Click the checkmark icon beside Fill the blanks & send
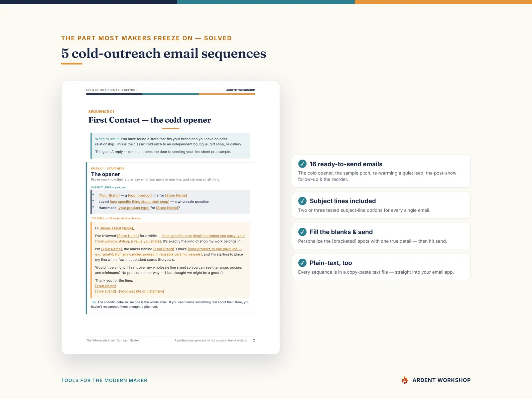Screen dimensions: 532x399 302,232
